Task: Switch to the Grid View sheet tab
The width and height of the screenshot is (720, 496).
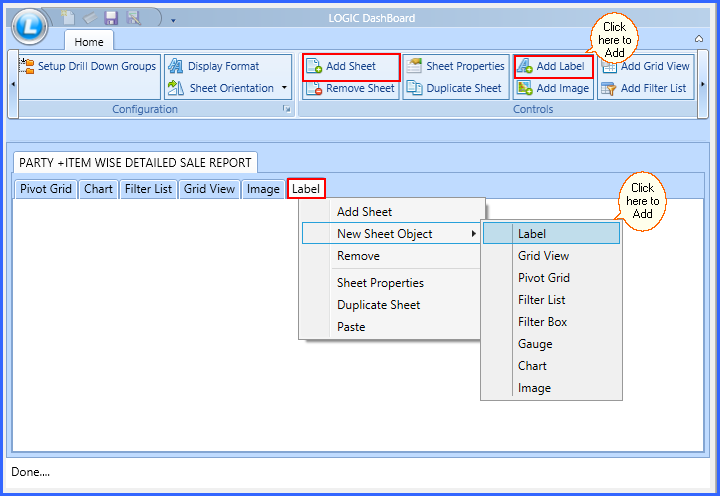Action: tap(209, 189)
